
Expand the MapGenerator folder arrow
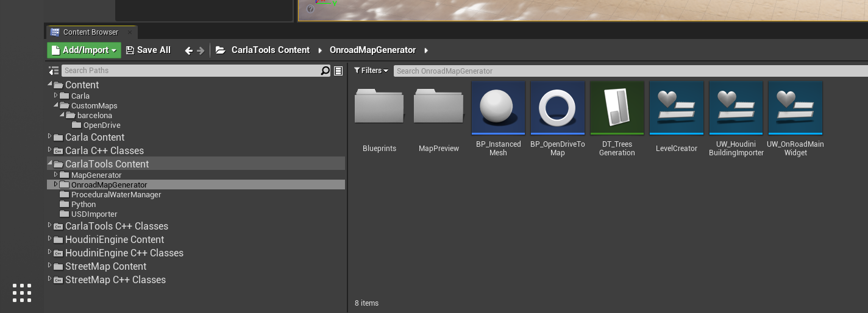[56, 175]
